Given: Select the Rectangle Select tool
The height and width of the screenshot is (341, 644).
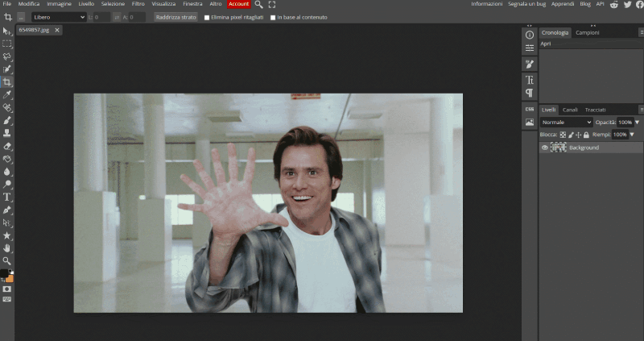Looking at the screenshot, I should 7,44.
